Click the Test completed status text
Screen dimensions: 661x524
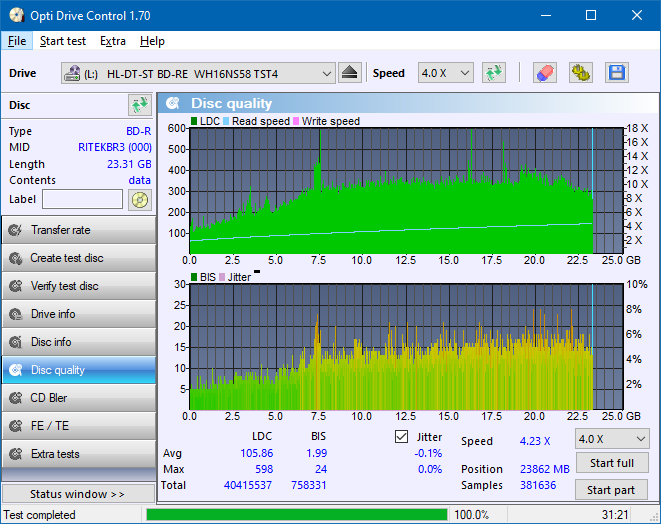(x=40, y=515)
